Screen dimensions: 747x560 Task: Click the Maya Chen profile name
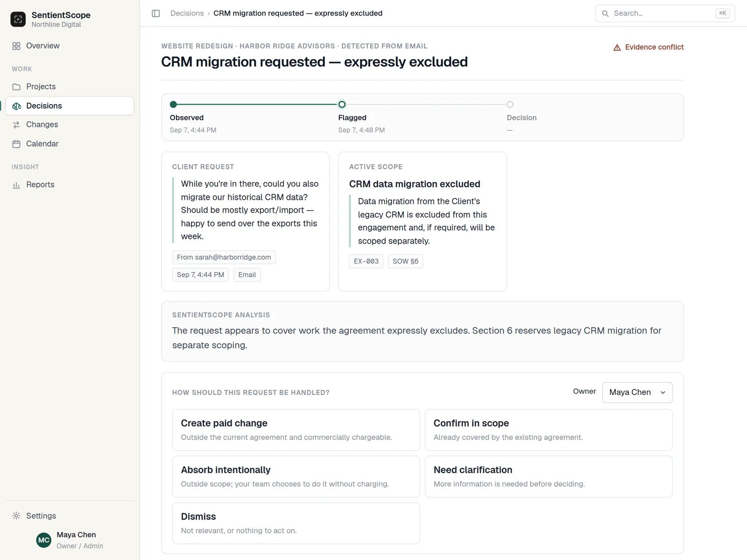[76, 535]
